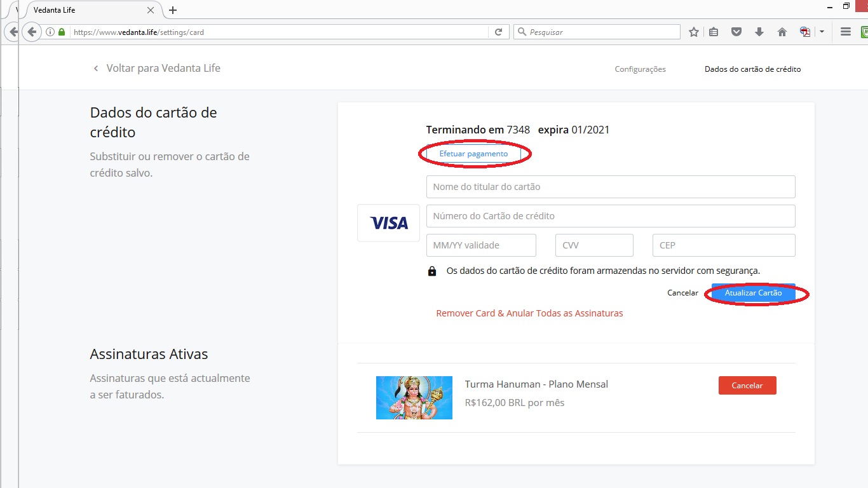The width and height of the screenshot is (868, 488).
Task: Bookmark this page with star icon
Action: pos(694,32)
